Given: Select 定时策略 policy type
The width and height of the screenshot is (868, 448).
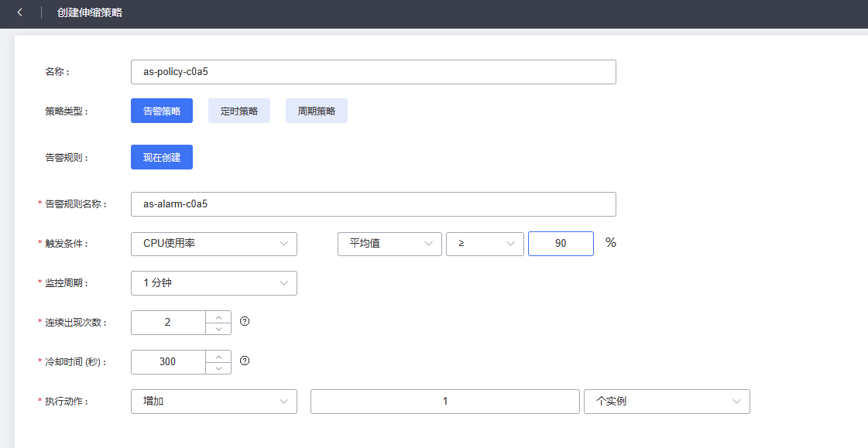Looking at the screenshot, I should [239, 111].
